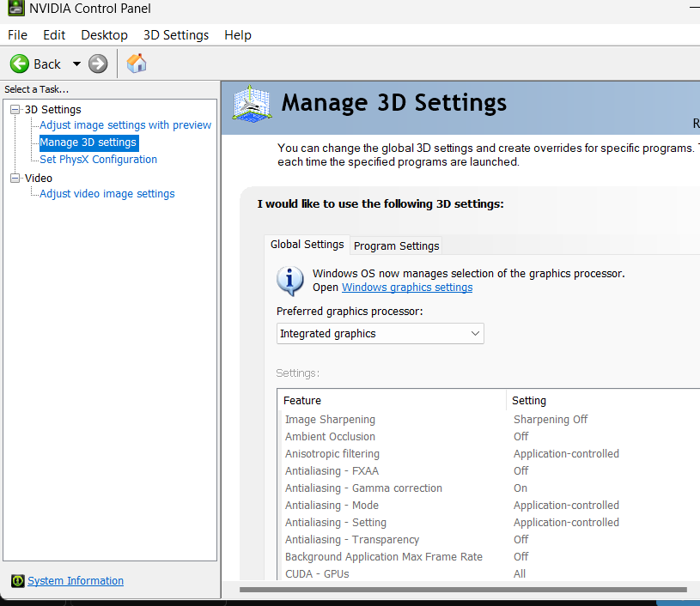700x606 pixels.
Task: Click the blue information balloon icon
Action: [x=289, y=281]
